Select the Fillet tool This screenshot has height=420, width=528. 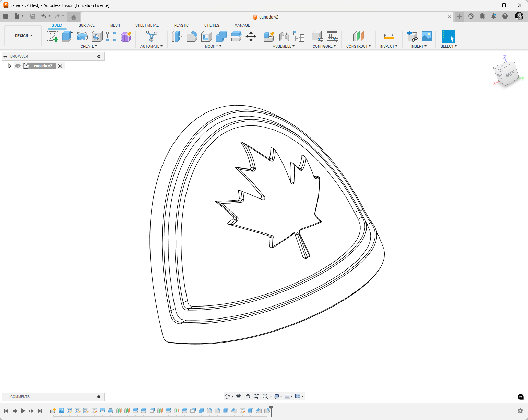point(192,36)
